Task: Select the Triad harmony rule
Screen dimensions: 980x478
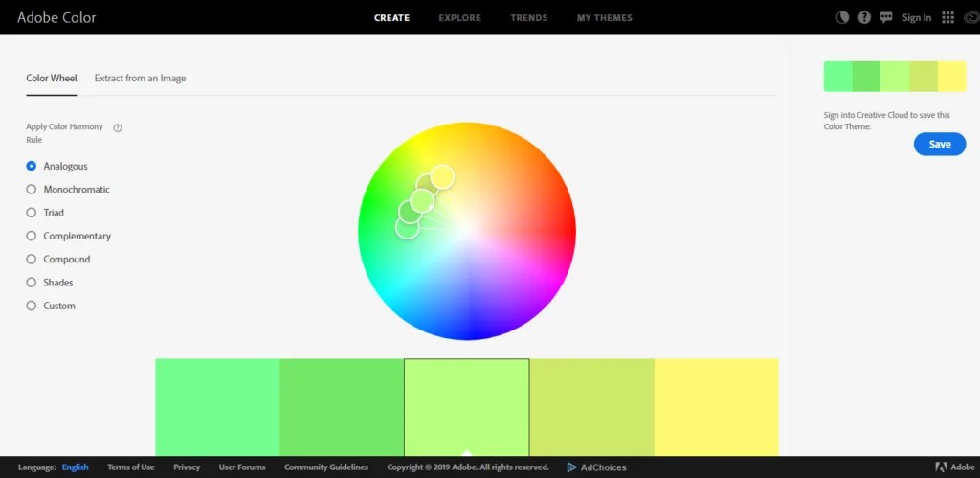Action: pos(45,213)
